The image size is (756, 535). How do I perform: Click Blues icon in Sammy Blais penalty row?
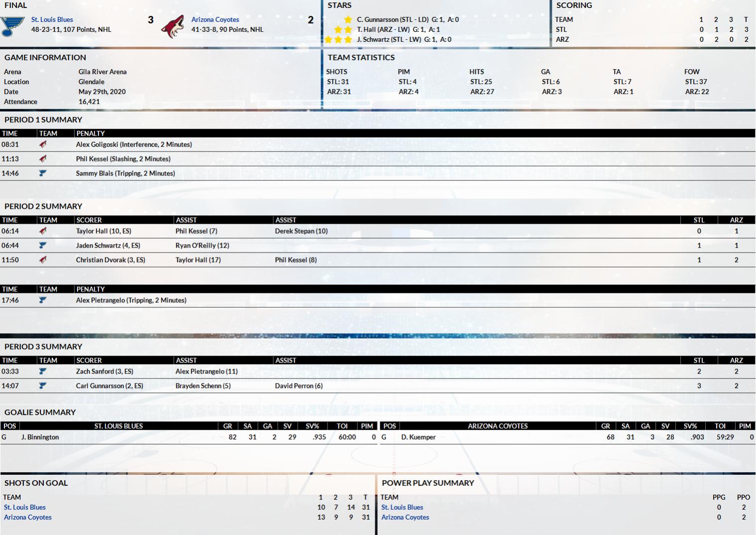[x=43, y=173]
